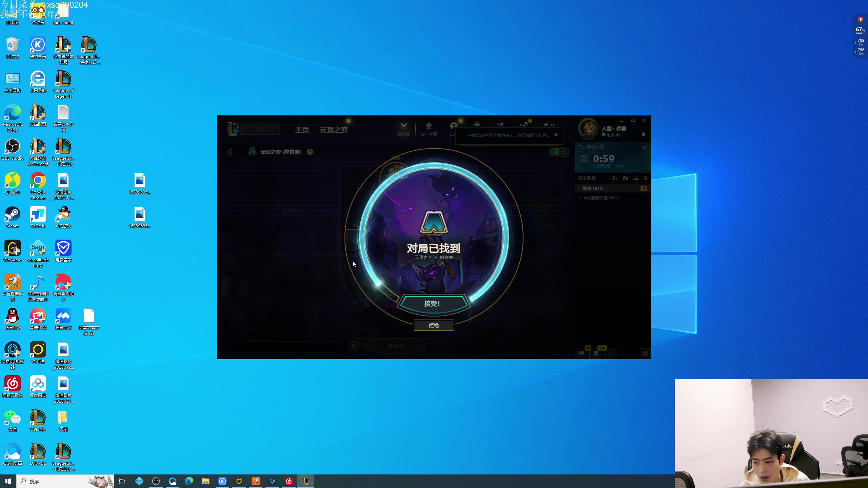Create a new friend folder

click(625, 178)
